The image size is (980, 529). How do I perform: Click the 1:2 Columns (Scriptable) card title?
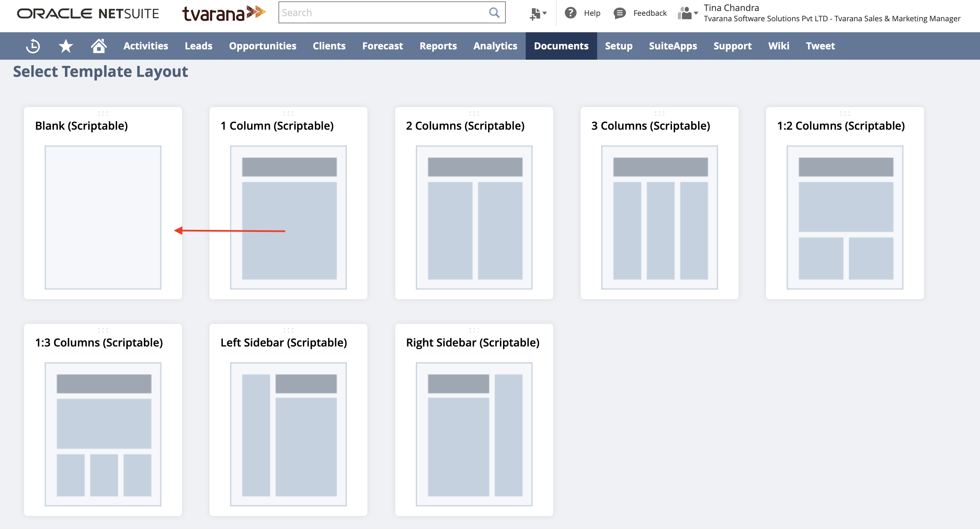pyautogui.click(x=841, y=126)
